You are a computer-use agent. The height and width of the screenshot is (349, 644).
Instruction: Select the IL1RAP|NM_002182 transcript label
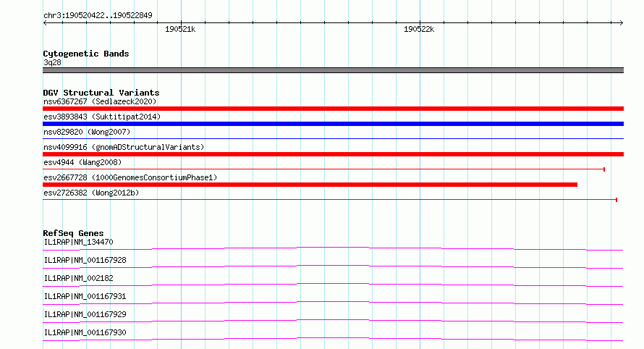78,278
